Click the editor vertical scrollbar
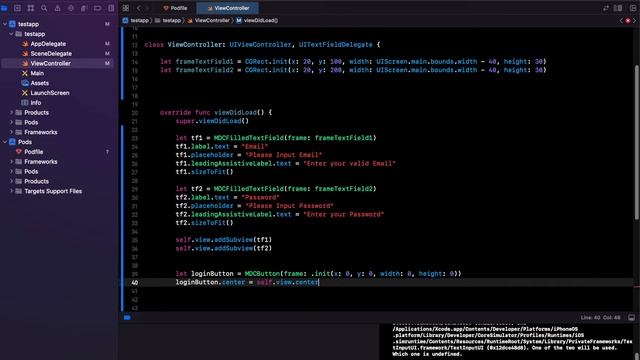The height and width of the screenshot is (360, 640). (636, 143)
